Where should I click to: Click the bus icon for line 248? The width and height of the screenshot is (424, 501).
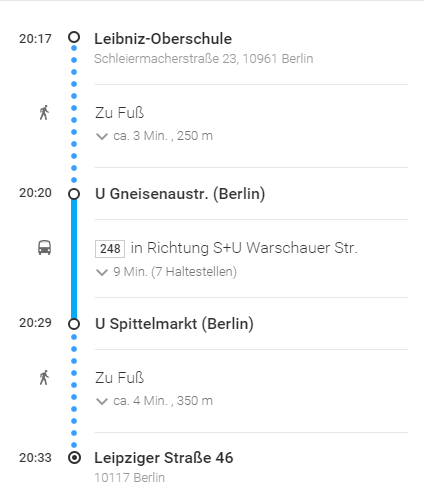pyautogui.click(x=44, y=248)
